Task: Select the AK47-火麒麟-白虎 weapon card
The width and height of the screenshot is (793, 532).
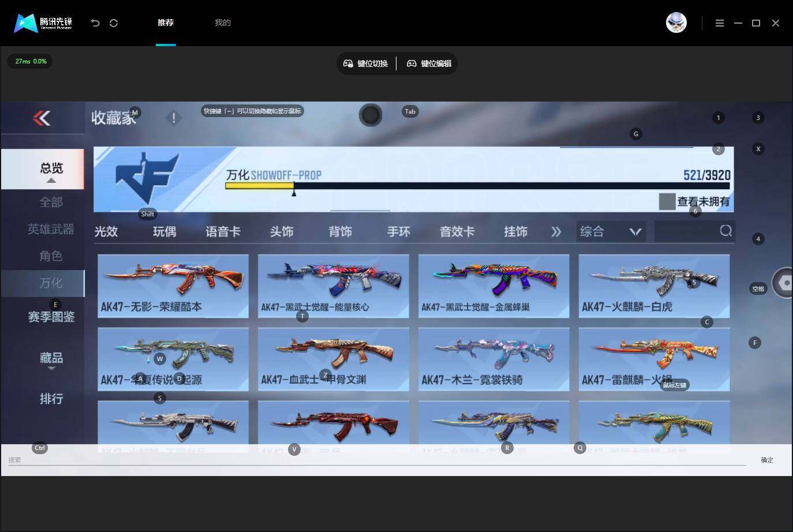Action: (654, 286)
